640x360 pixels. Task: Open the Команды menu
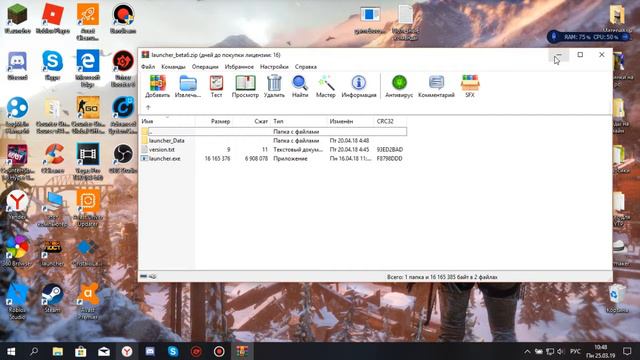(x=173, y=67)
